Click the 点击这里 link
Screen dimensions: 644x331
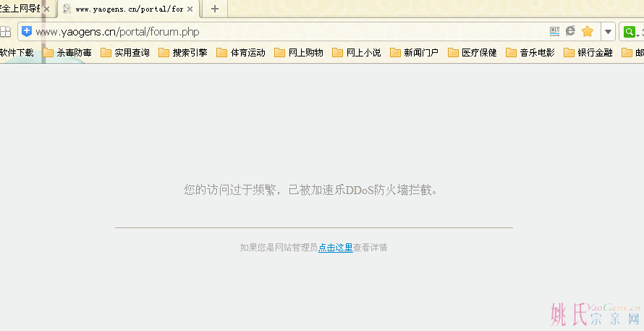point(335,248)
